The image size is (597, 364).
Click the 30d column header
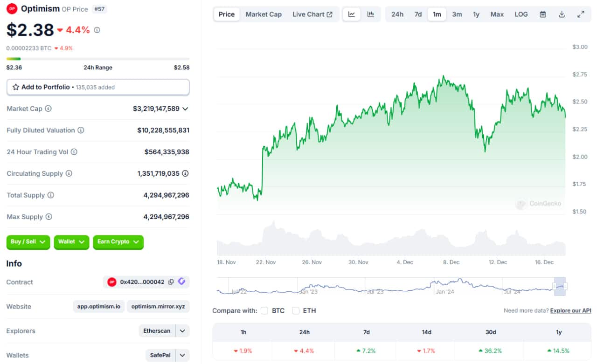[491, 332]
